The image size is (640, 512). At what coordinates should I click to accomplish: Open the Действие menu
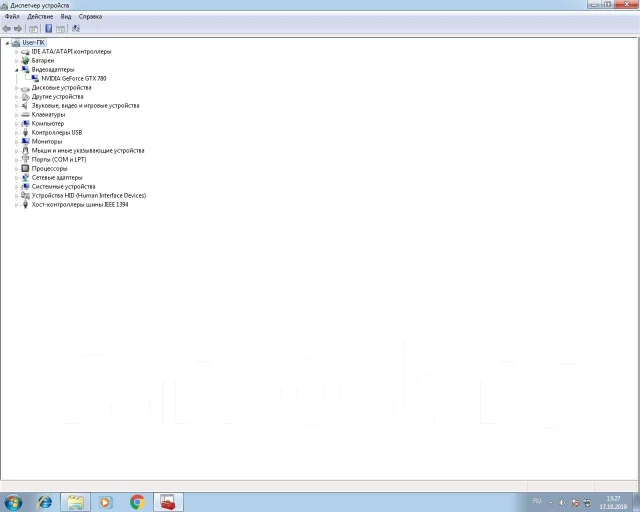(x=40, y=17)
